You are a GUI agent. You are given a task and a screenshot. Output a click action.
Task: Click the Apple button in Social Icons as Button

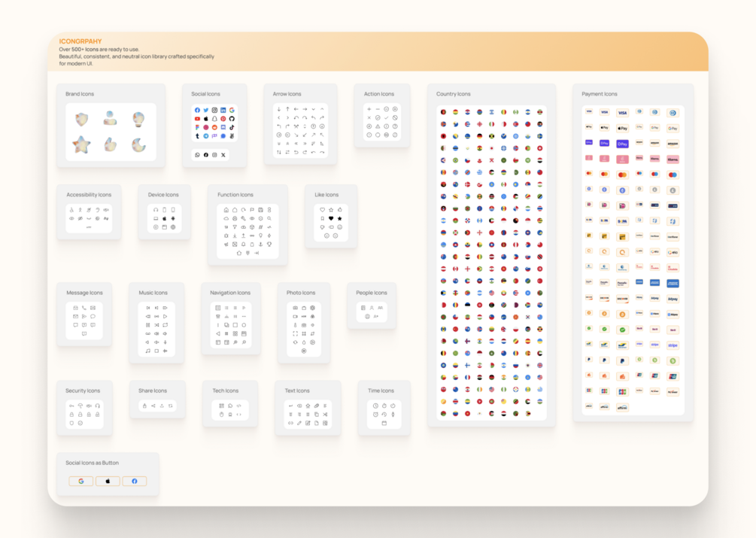pyautogui.click(x=108, y=481)
